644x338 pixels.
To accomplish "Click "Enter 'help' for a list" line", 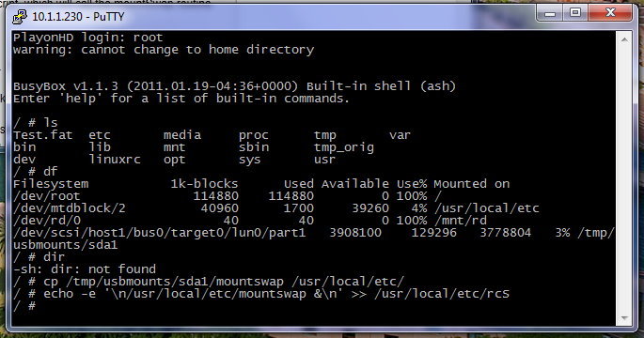I will (181, 99).
